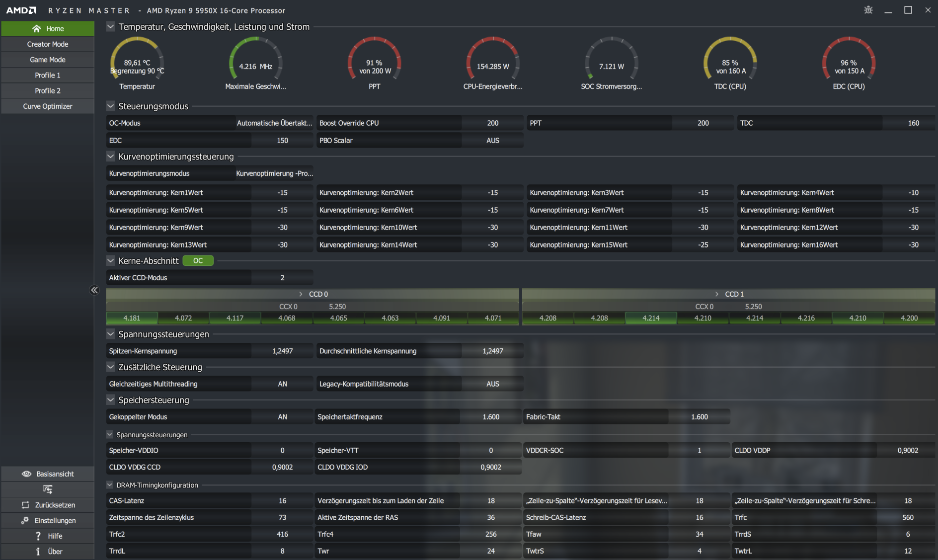Click the green OC badge next to Kerne-Abschnitt

198,261
